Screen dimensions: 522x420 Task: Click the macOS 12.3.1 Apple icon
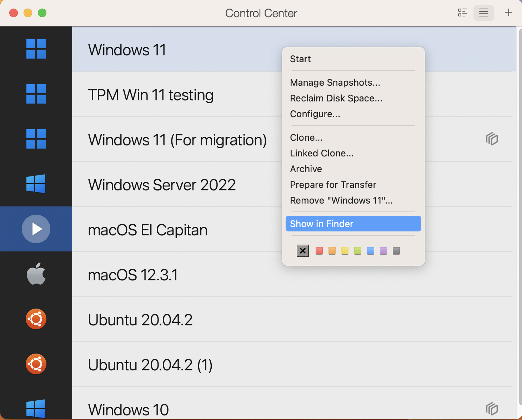tap(36, 274)
